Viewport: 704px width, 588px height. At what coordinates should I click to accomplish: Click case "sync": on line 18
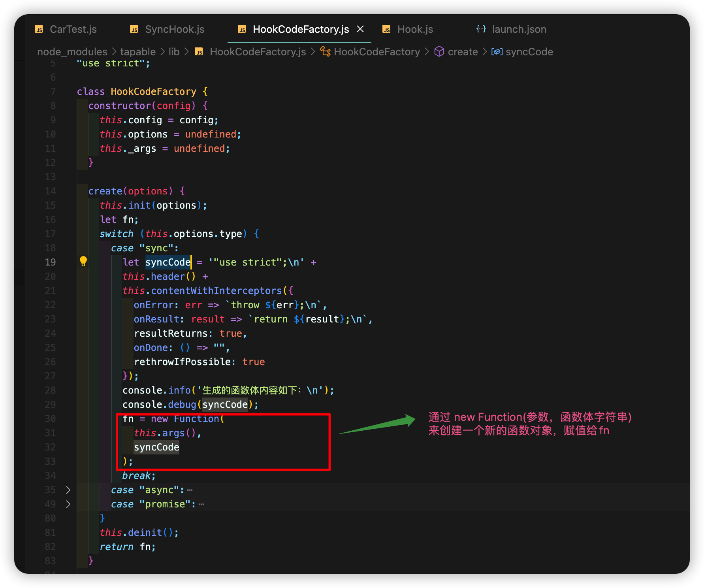[145, 248]
